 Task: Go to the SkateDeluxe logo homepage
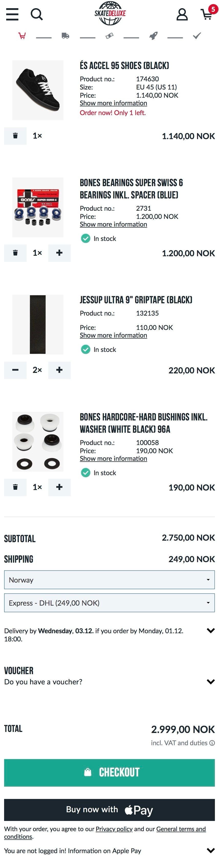110,14
